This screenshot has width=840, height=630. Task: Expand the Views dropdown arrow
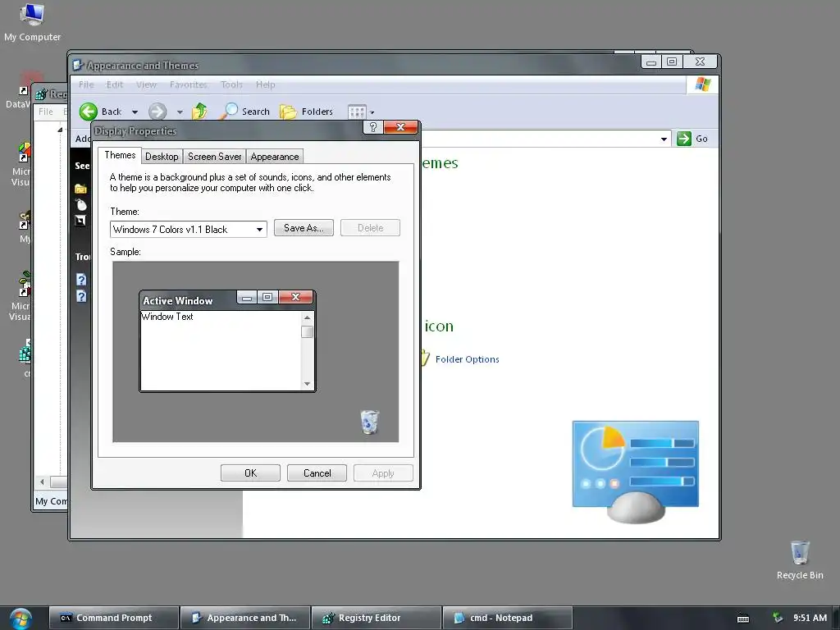tap(372, 112)
